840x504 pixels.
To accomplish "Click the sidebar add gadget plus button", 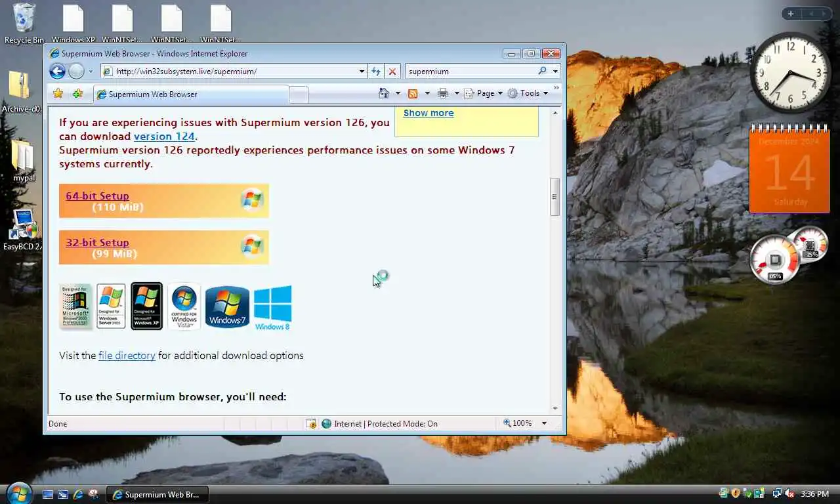I will coord(791,14).
